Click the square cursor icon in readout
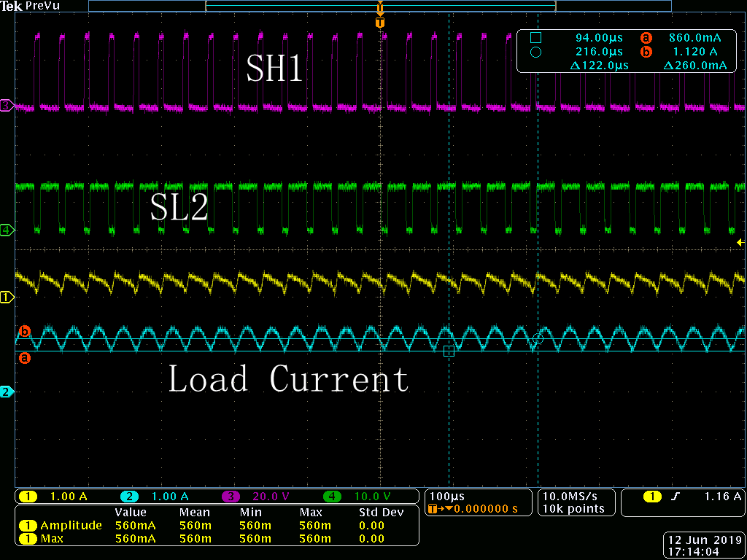Image resolution: width=747 pixels, height=560 pixels. (536, 38)
